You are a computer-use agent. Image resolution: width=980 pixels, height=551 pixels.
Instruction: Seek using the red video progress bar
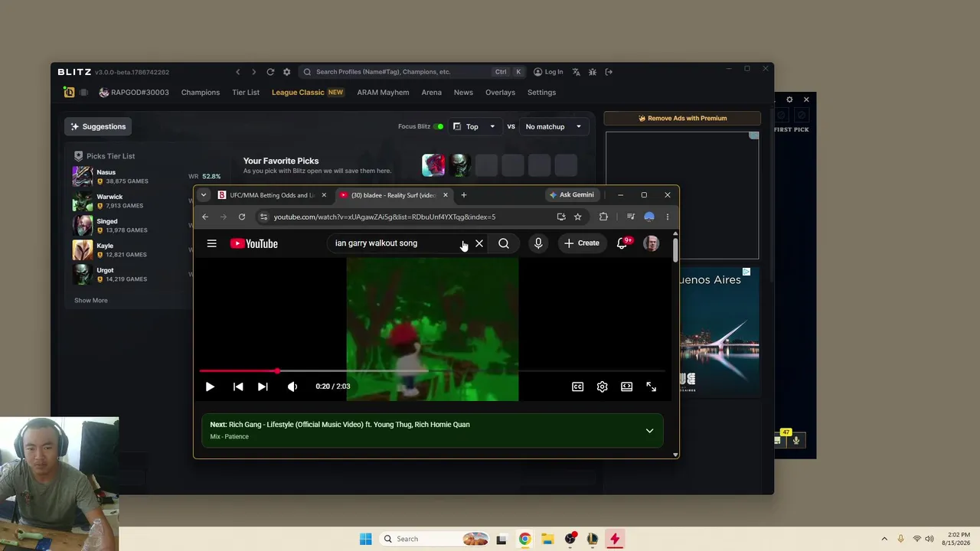pos(433,371)
